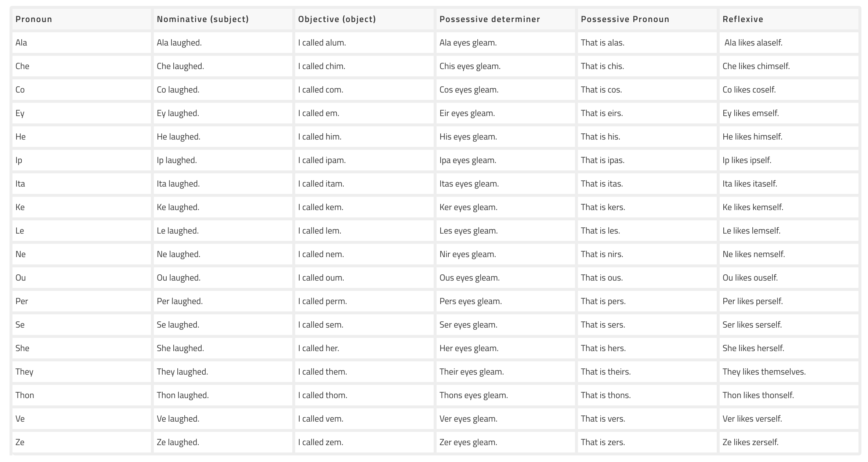Click the "Thons eyes gleam." cell
868x462 pixels.
(474, 395)
